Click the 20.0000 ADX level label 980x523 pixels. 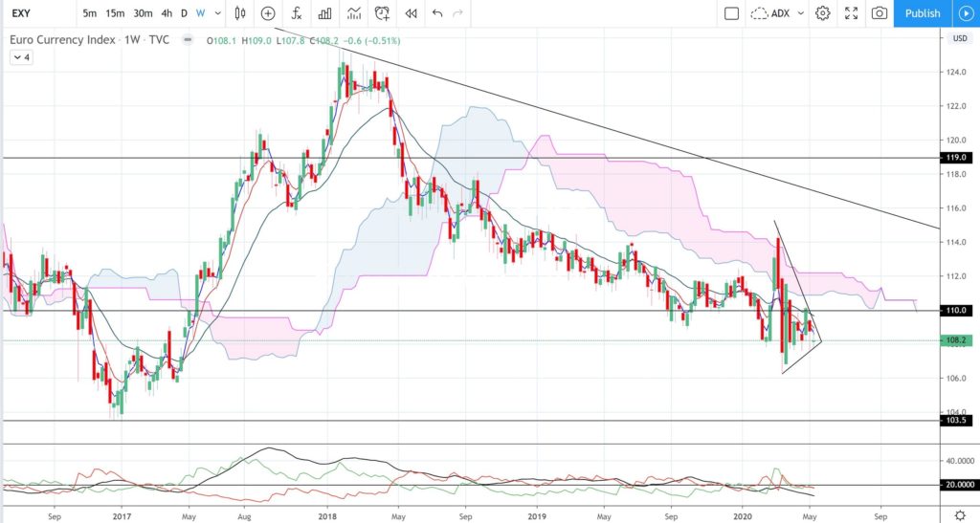coord(959,485)
